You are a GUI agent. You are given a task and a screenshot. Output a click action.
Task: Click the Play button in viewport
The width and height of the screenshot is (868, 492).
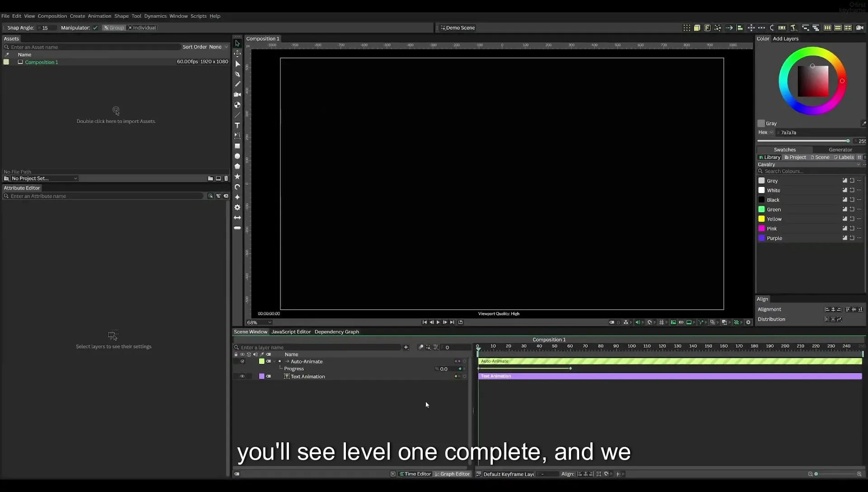point(438,322)
